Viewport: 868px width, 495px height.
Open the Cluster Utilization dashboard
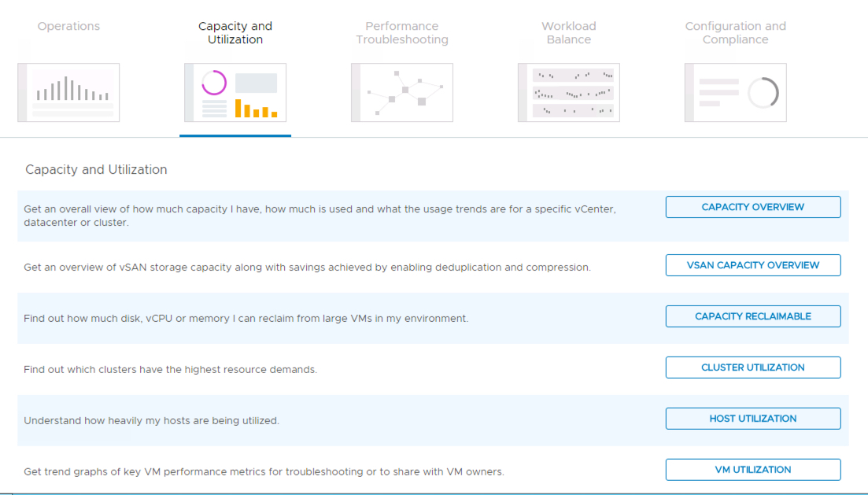click(x=753, y=368)
